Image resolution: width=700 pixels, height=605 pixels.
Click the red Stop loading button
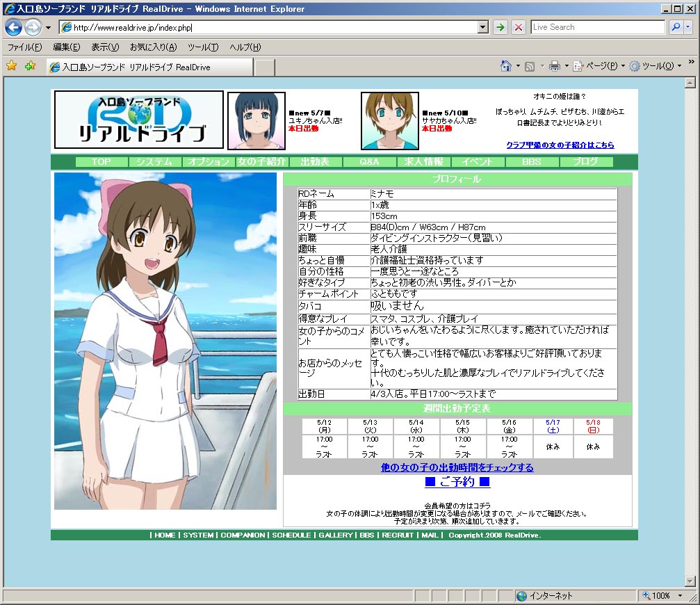519,27
